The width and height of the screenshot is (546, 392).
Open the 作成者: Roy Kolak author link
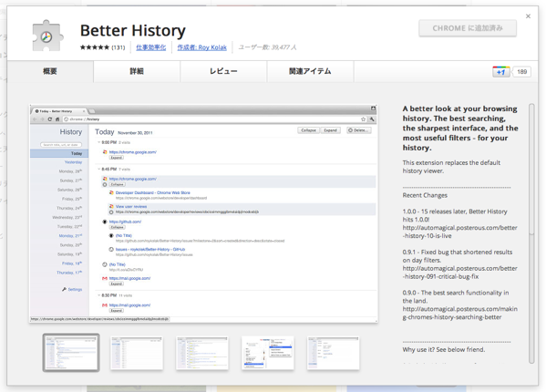tap(202, 47)
